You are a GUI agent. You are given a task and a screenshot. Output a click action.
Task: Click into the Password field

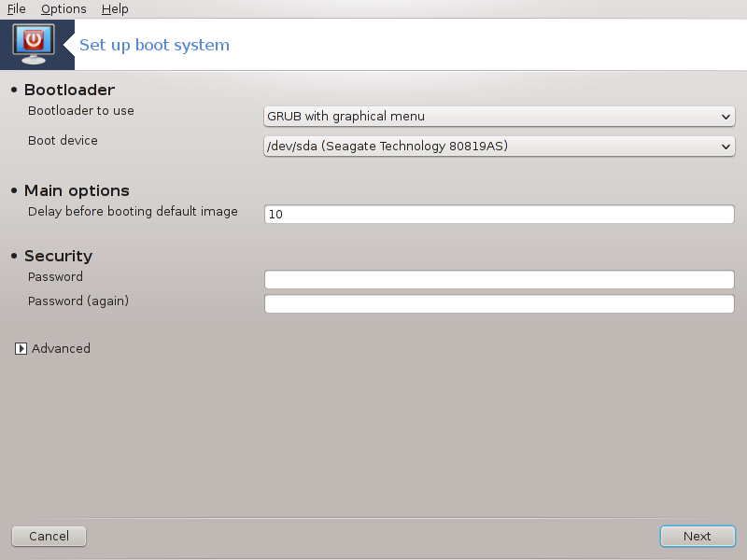pyautogui.click(x=500, y=279)
